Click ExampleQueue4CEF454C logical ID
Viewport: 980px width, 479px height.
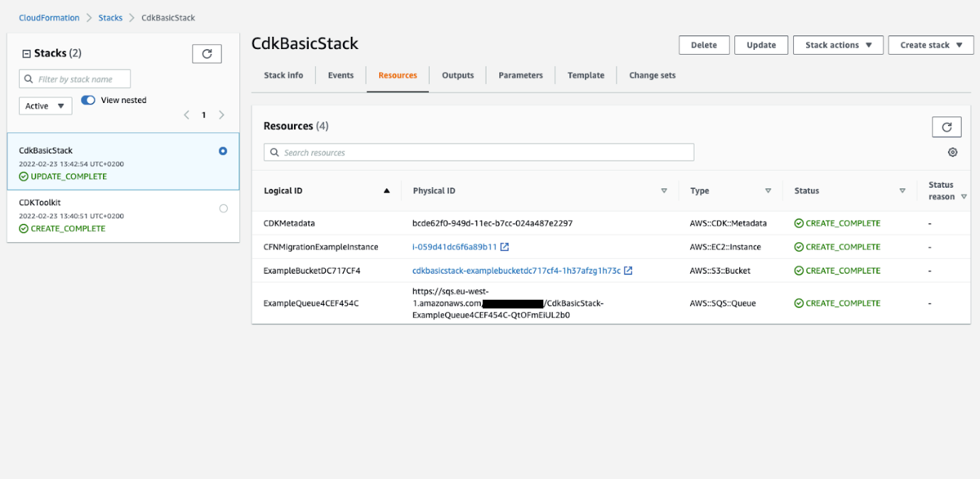[x=311, y=303]
